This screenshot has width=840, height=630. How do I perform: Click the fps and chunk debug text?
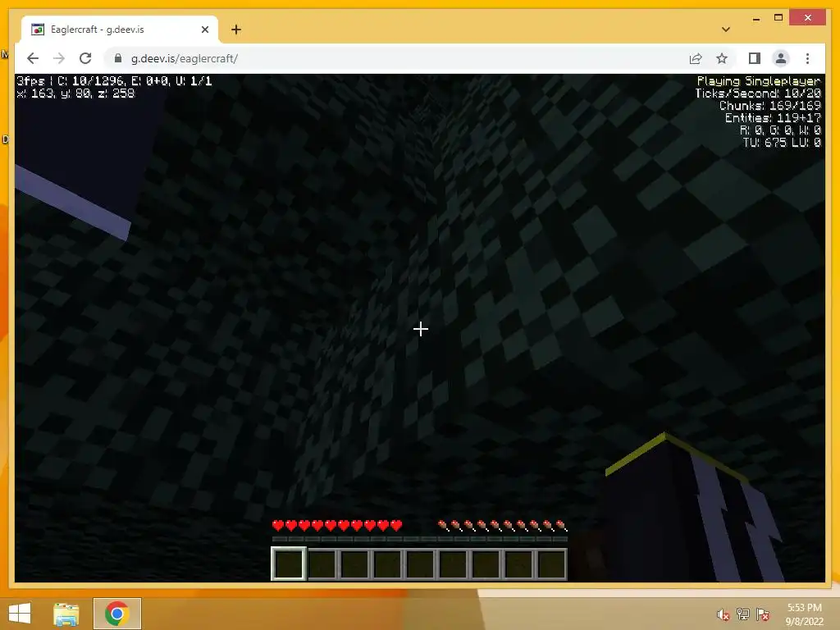(x=114, y=81)
